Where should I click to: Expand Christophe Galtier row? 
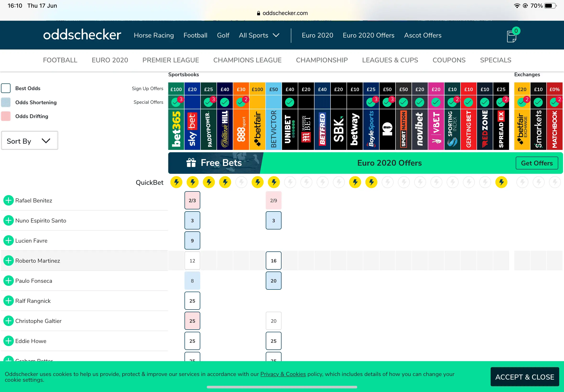(9, 321)
